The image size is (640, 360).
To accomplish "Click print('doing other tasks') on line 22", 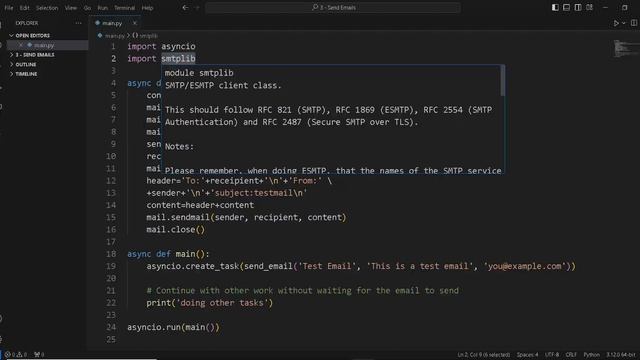I will (x=209, y=303).
